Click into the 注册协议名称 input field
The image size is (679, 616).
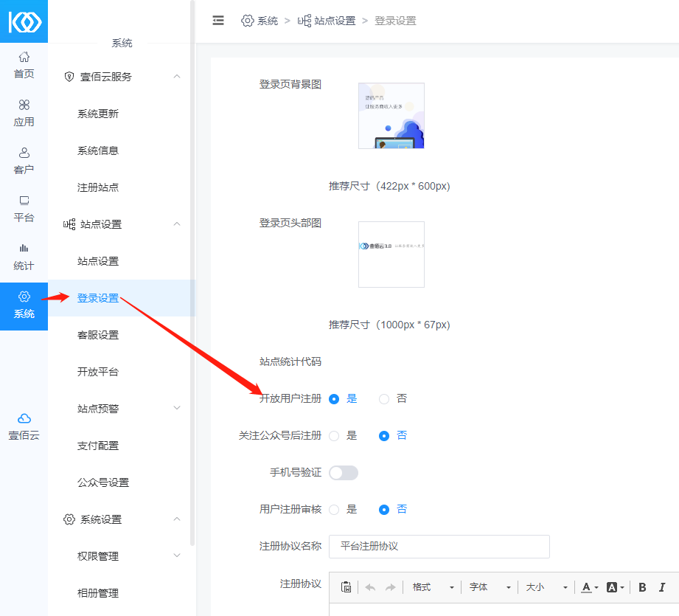pyautogui.click(x=439, y=546)
